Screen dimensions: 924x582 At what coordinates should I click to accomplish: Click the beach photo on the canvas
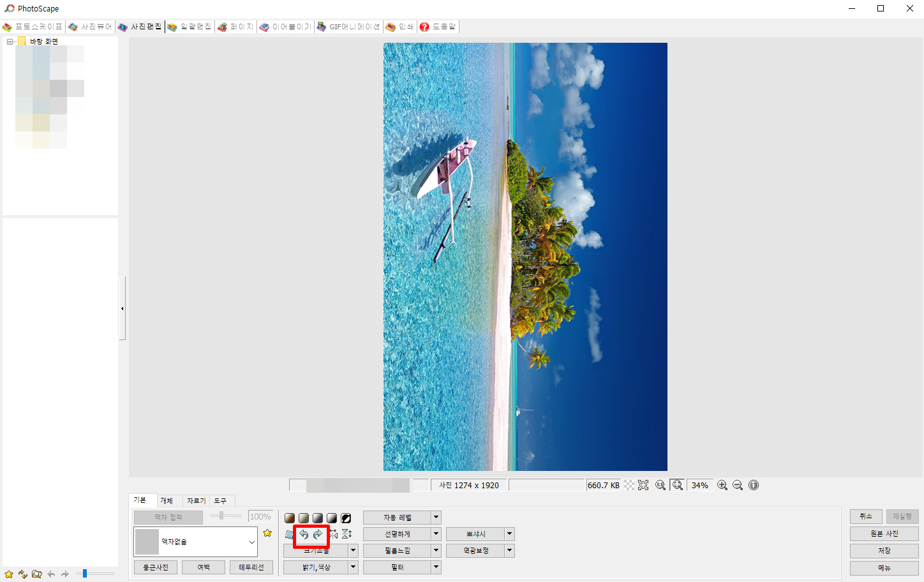(525, 257)
